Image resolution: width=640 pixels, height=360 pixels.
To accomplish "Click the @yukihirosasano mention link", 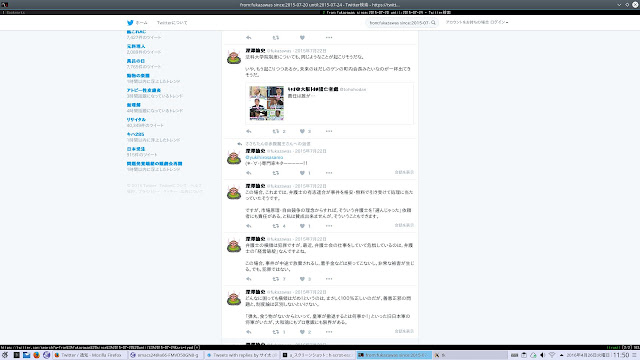I will (264, 157).
